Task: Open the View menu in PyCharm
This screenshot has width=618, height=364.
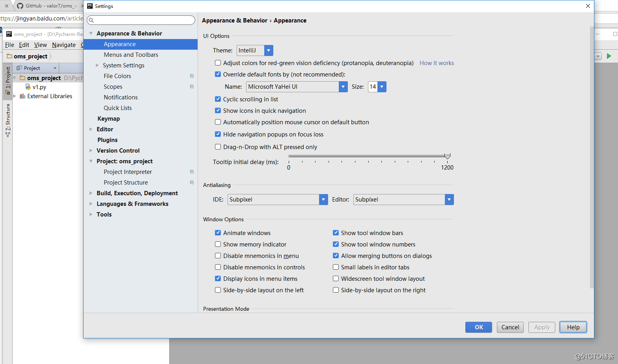Action: (41, 45)
